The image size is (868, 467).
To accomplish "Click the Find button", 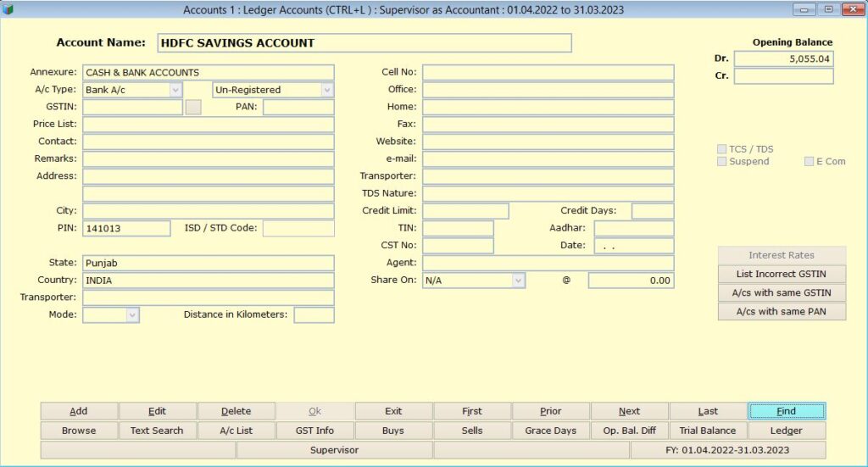I will [x=787, y=411].
